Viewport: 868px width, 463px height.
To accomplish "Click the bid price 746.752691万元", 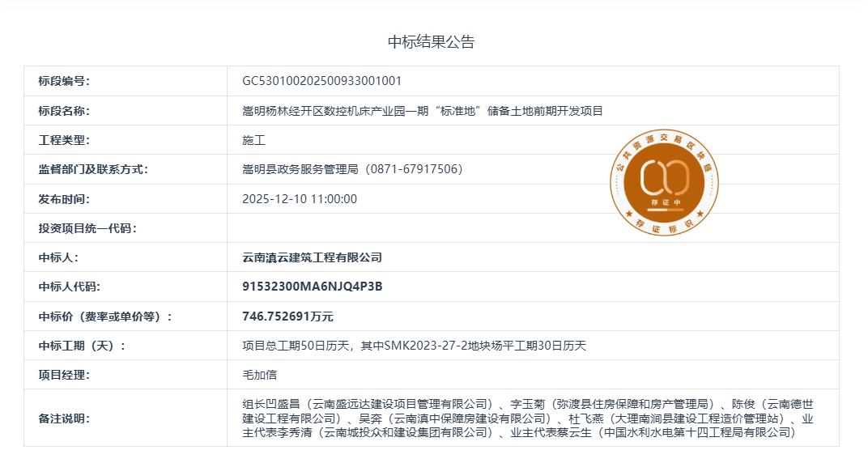I will (x=287, y=316).
